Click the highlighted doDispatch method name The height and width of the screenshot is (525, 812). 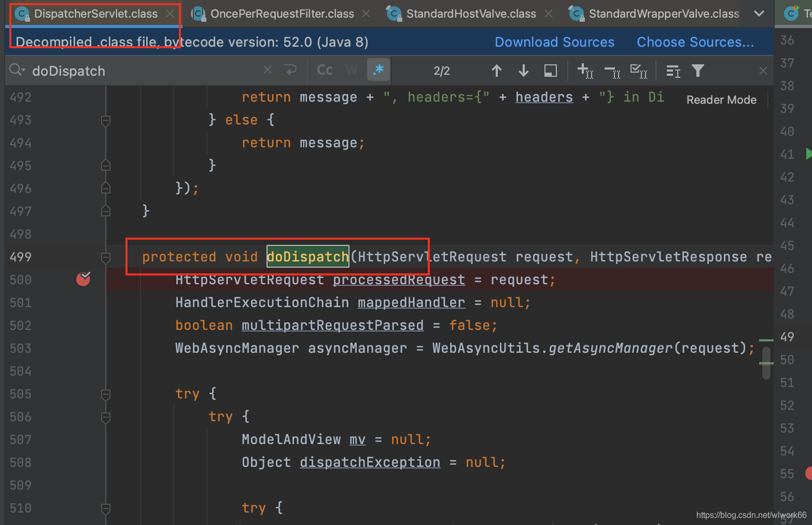click(307, 256)
